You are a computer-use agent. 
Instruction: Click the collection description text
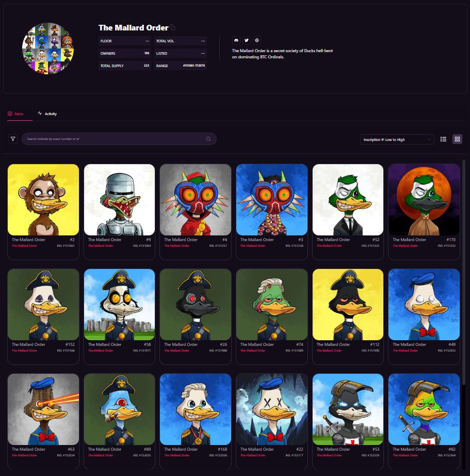pyautogui.click(x=282, y=54)
